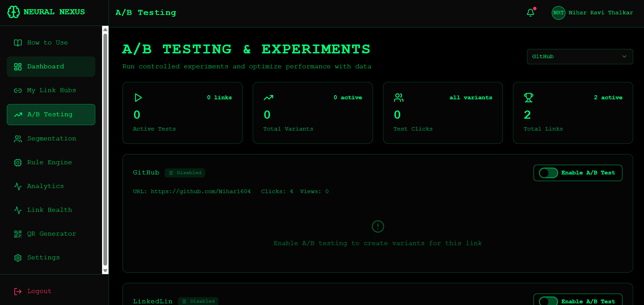Click the My Link Hubs chain icon
Screen dimensions: 644x305
(x=18, y=90)
